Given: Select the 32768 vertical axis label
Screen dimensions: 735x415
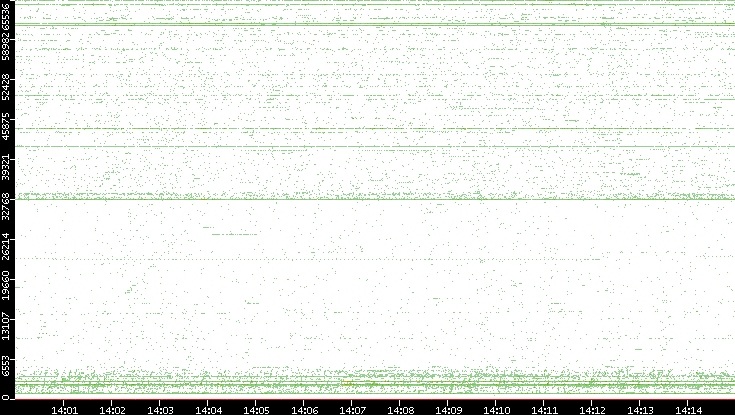Looking at the screenshot, I should pos(8,207).
